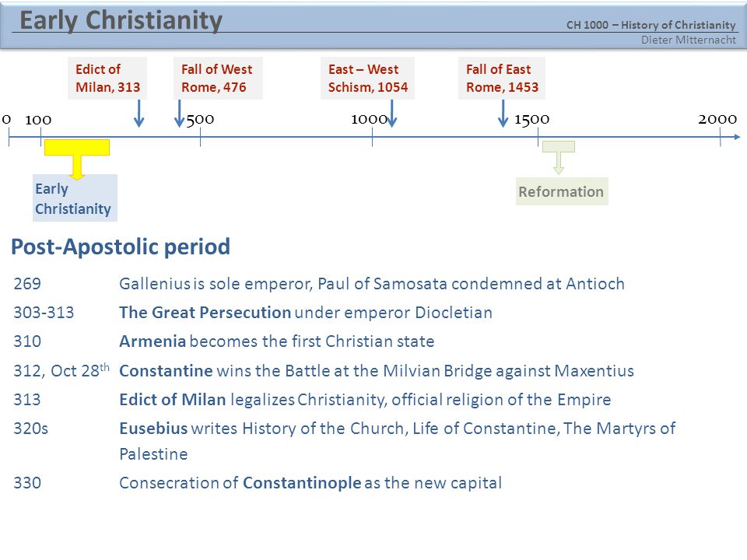Click the blue arrow under Fall of West Rome
Image resolution: width=747 pixels, height=560 pixels.
tap(179, 114)
